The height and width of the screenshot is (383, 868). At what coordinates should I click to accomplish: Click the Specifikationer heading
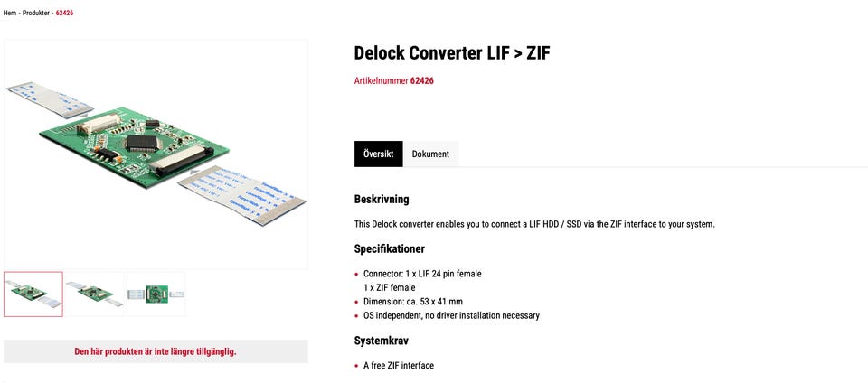[390, 248]
